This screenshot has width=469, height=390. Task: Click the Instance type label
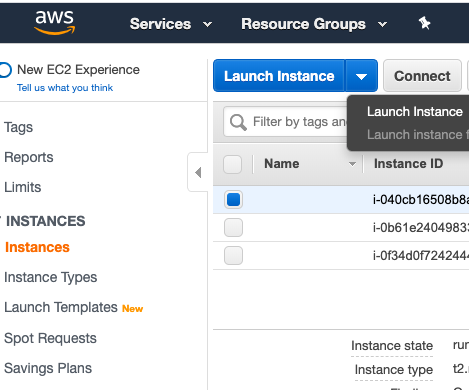(394, 370)
